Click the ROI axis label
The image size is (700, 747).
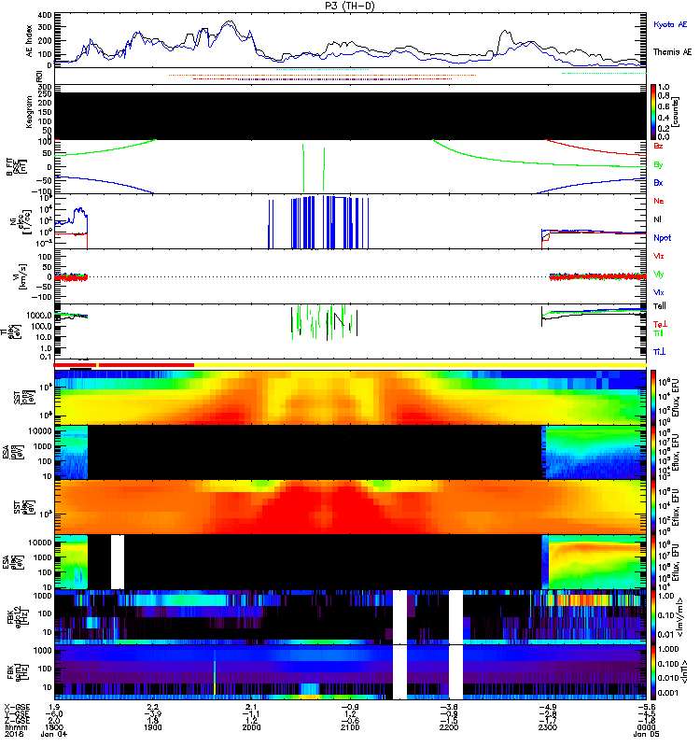click(40, 76)
